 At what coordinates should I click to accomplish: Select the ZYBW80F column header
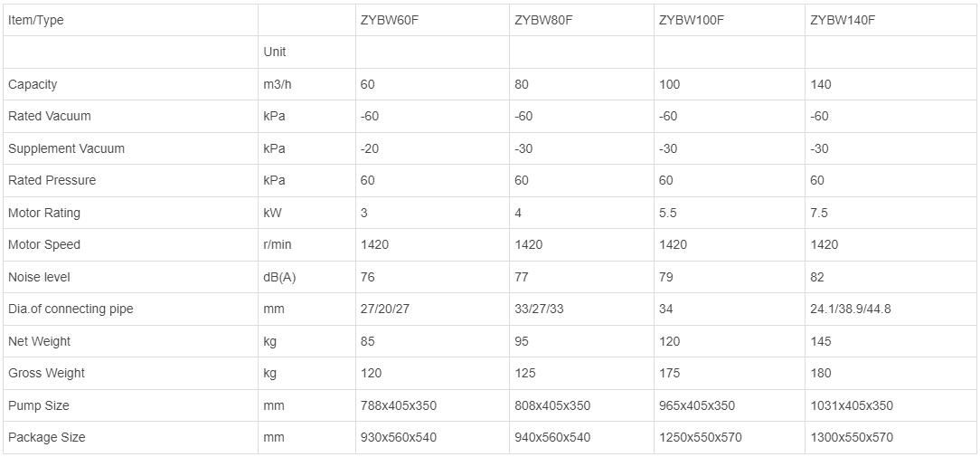pos(543,20)
